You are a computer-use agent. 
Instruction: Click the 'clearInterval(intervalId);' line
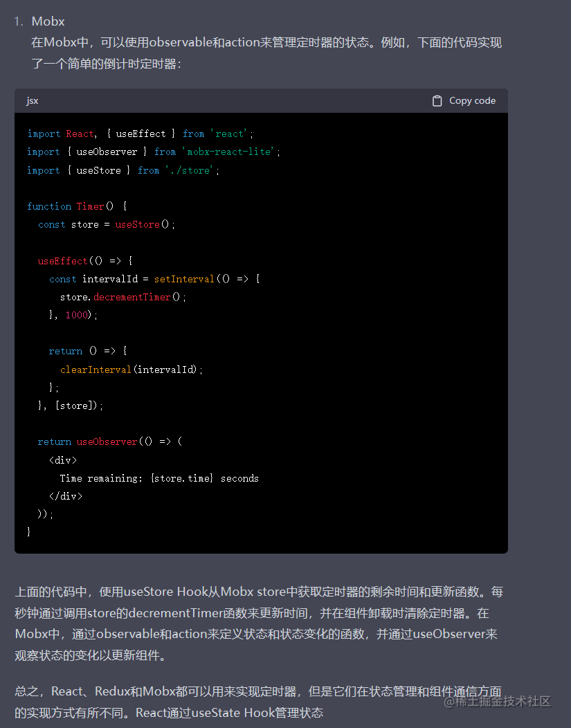click(132, 370)
